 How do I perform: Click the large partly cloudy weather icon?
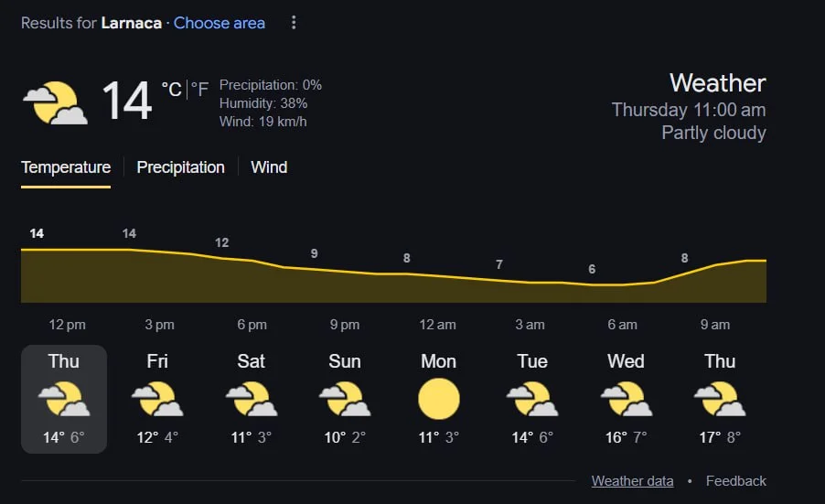pyautogui.click(x=55, y=102)
